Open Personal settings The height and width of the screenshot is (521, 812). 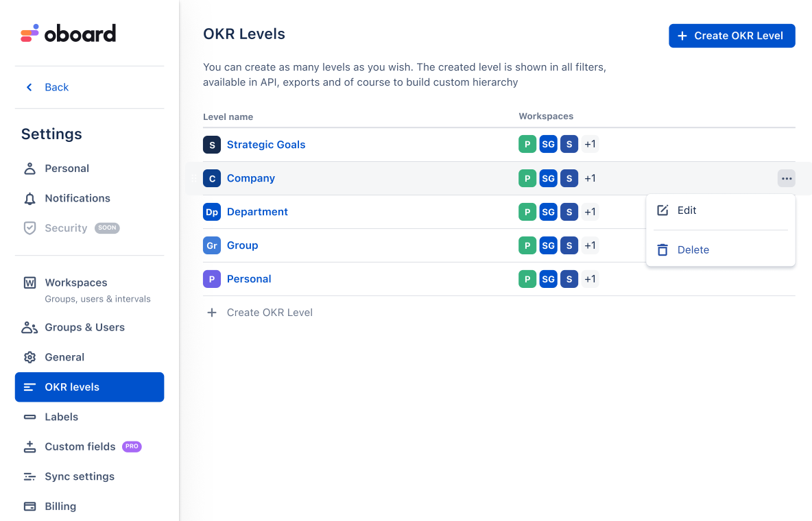tap(67, 169)
